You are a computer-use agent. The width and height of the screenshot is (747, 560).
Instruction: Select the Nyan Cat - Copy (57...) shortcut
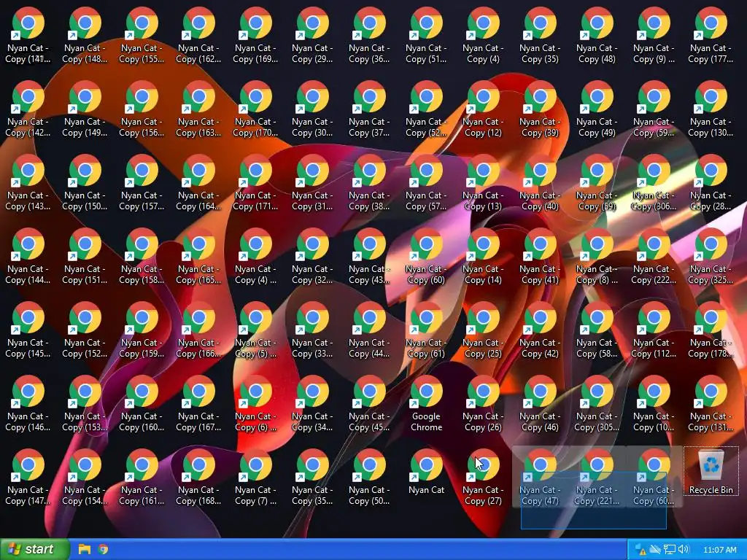[426, 183]
